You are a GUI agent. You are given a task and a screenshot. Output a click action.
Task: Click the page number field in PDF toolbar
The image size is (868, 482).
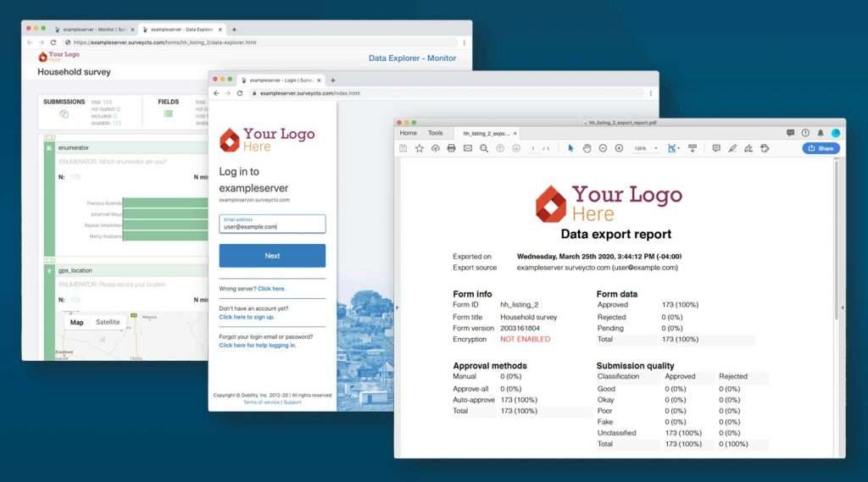[x=532, y=148]
